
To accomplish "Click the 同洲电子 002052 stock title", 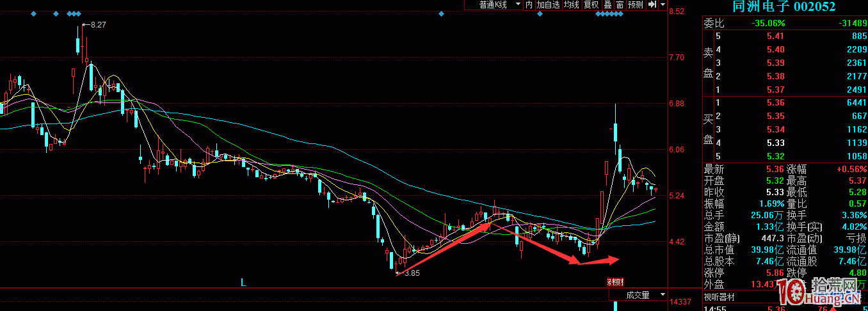I will pos(784,6).
